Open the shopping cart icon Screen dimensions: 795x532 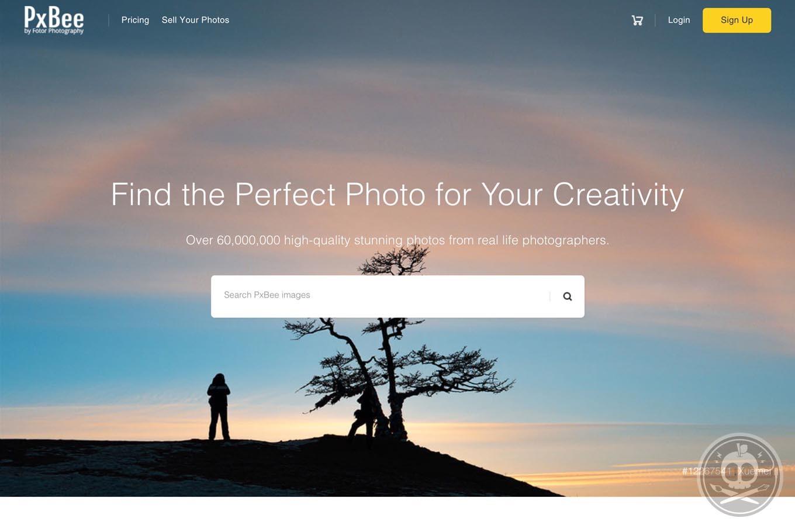coord(637,20)
